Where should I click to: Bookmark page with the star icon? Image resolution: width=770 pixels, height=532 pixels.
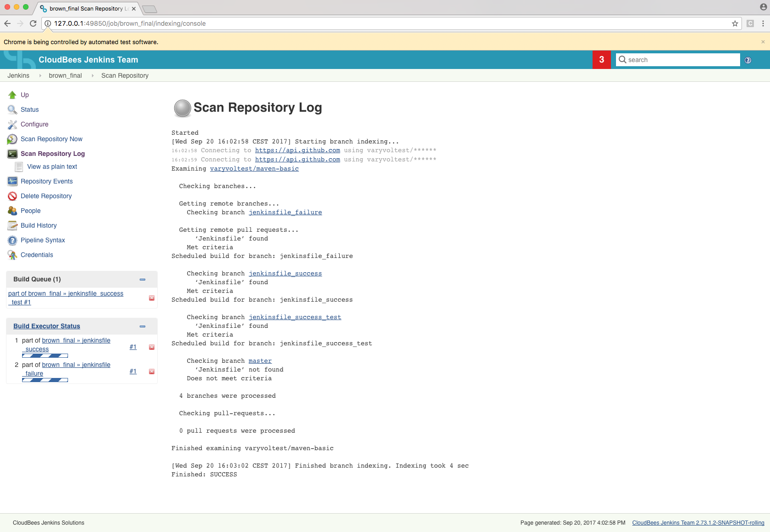(x=735, y=23)
